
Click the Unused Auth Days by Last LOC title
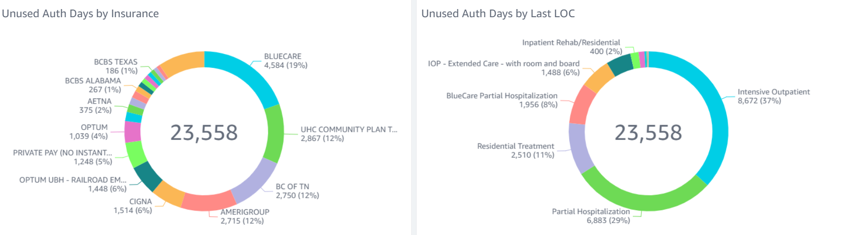[x=498, y=13]
